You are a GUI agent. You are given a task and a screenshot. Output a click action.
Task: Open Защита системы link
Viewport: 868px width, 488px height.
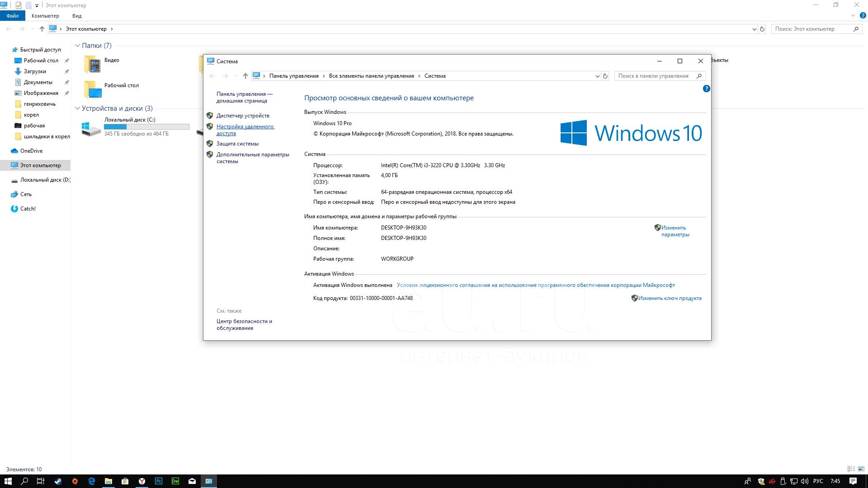click(237, 144)
